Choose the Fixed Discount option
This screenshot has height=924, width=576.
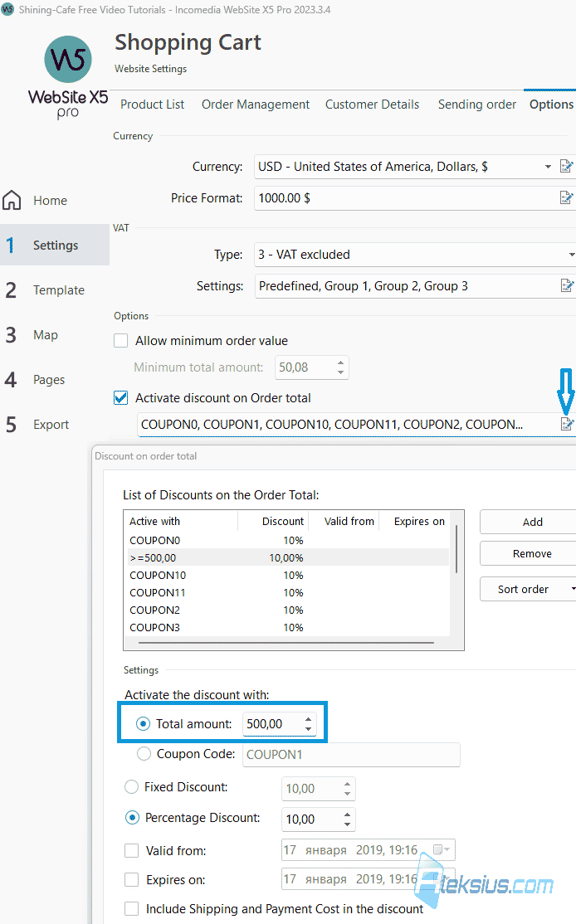pos(132,786)
